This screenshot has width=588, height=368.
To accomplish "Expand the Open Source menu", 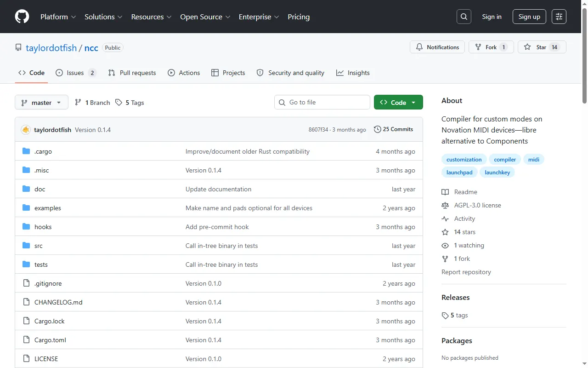I will click(x=205, y=17).
